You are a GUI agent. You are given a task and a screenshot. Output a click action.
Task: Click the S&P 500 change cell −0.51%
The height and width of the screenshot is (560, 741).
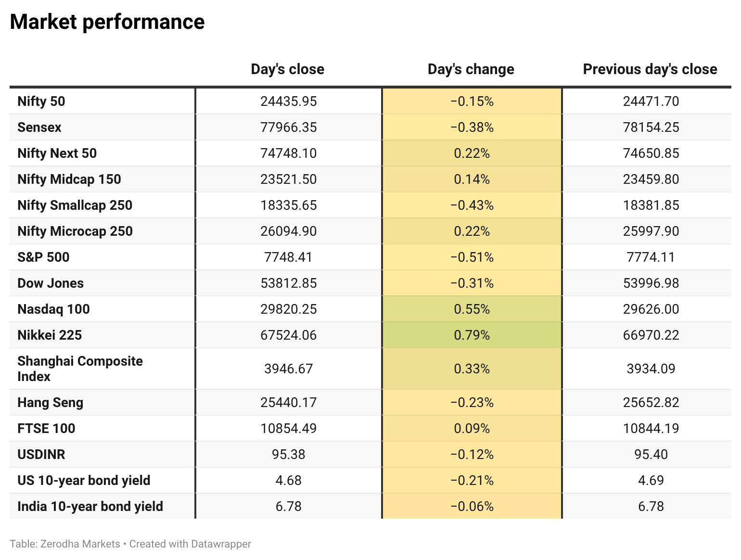472,257
